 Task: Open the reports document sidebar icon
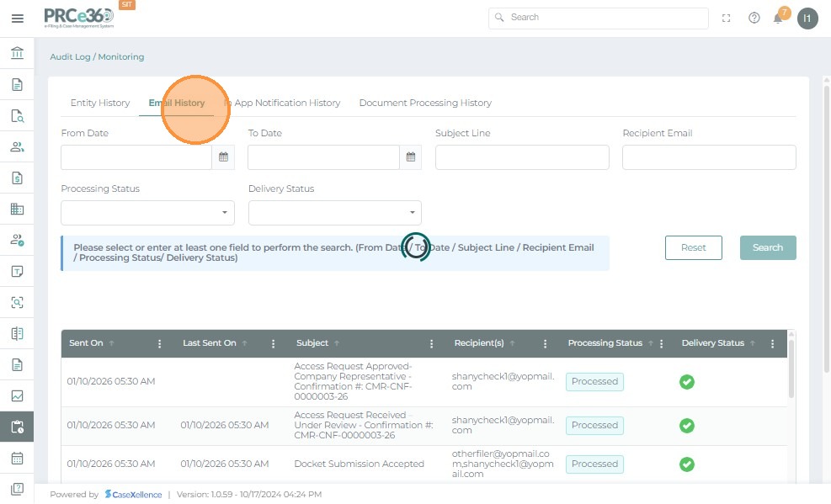click(17, 365)
